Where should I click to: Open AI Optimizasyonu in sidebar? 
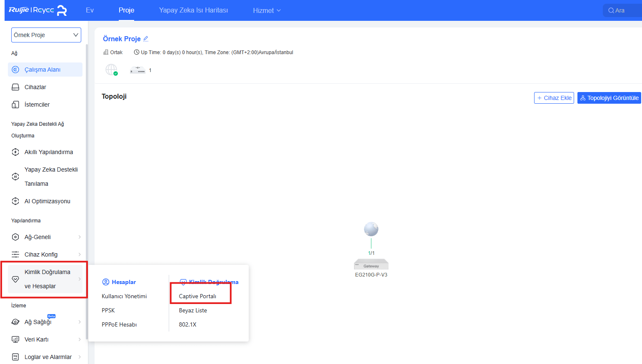pyautogui.click(x=47, y=201)
